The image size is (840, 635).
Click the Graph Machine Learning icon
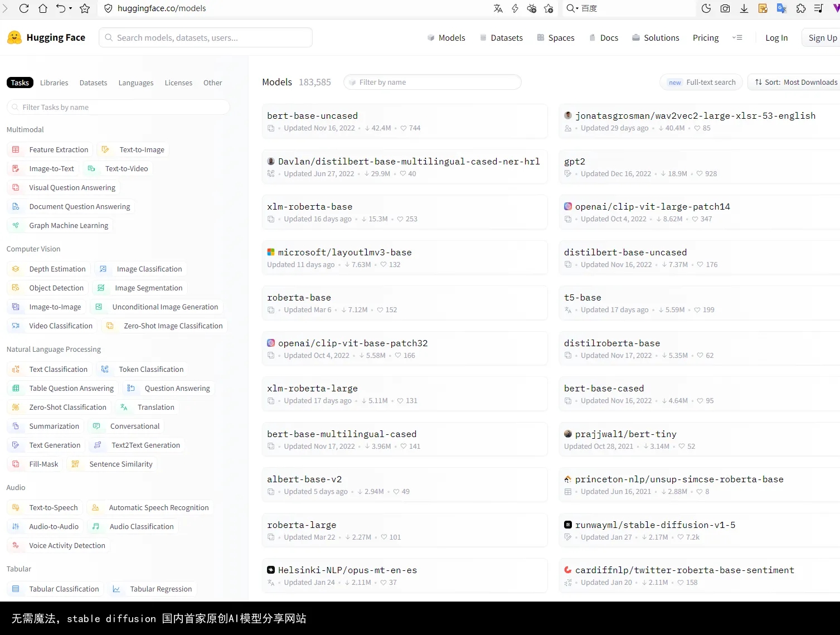point(16,225)
